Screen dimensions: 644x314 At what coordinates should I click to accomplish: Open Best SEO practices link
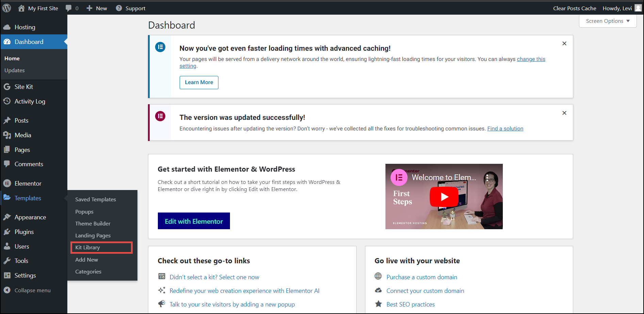(x=411, y=304)
